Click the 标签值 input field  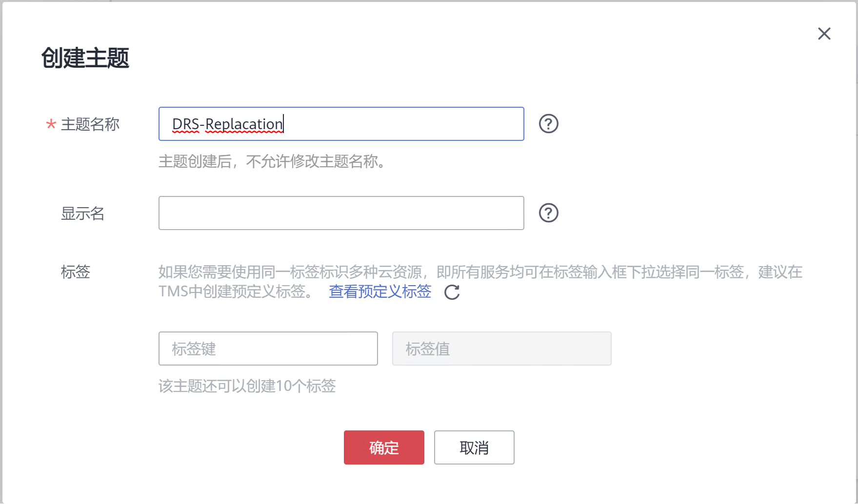(x=501, y=349)
